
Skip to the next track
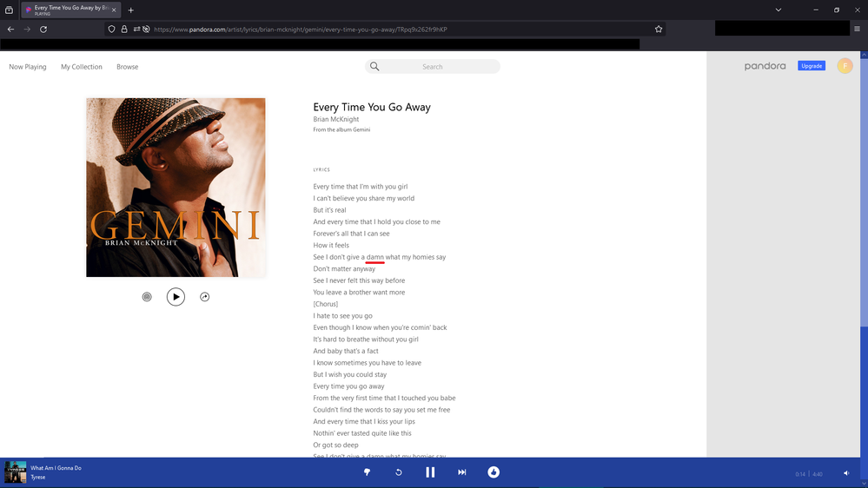[461, 472]
